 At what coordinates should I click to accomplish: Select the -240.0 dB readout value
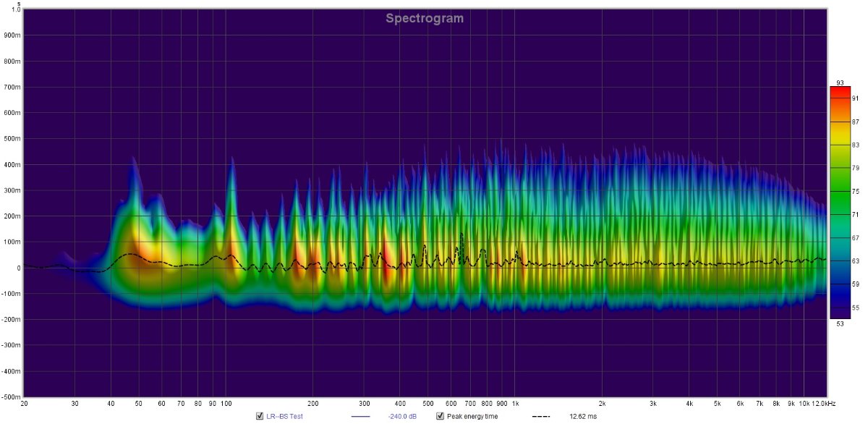402,417
